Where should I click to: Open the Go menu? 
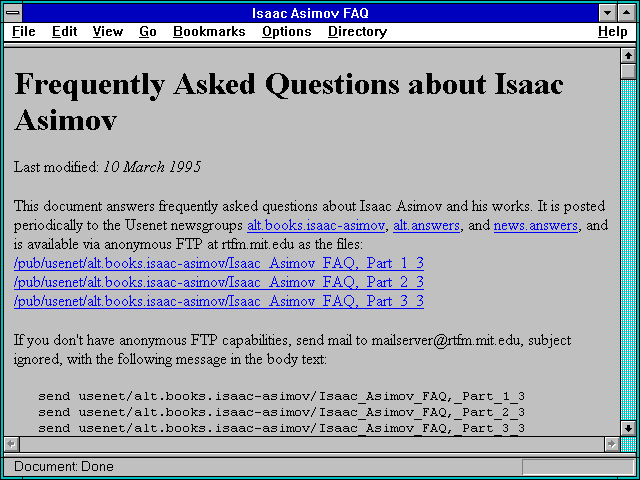(x=148, y=32)
